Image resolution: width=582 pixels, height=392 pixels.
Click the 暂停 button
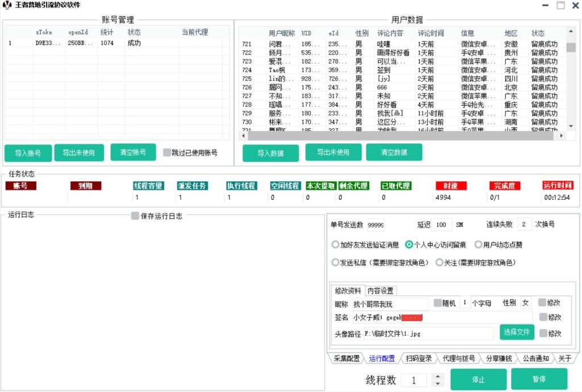538,380
